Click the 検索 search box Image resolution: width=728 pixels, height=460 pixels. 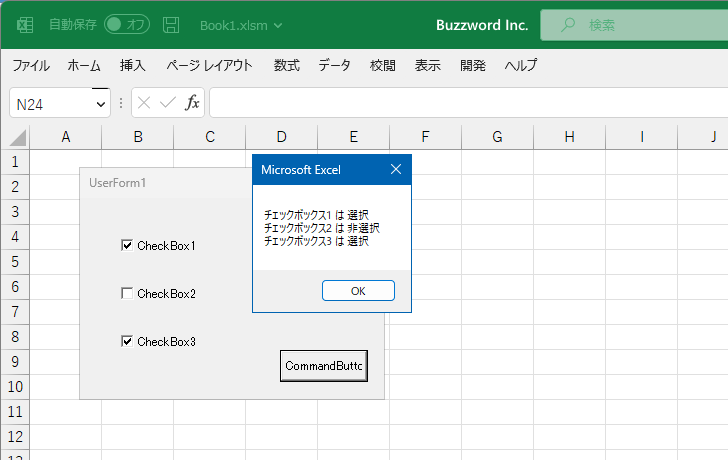click(x=634, y=25)
